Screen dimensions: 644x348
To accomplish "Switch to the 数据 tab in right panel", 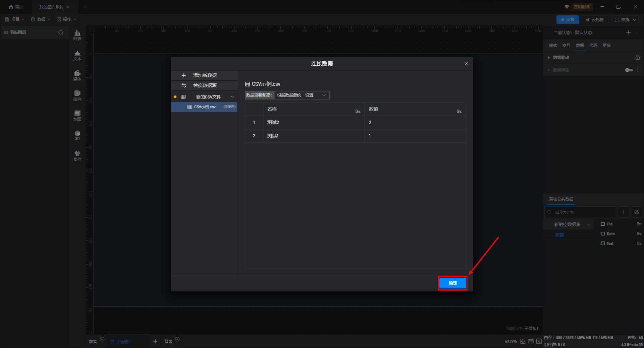I will (x=580, y=46).
